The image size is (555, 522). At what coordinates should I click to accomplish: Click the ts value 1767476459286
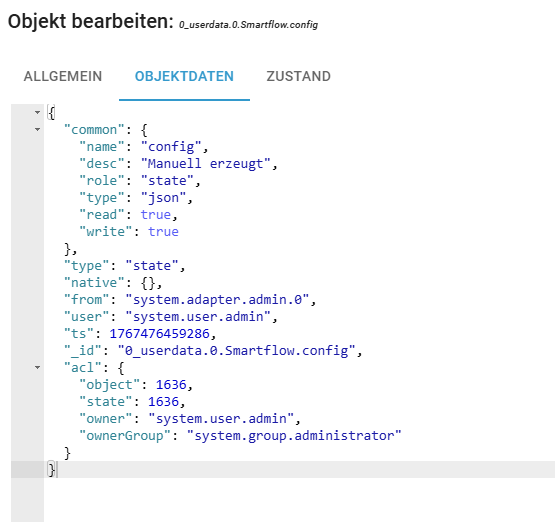[x=159, y=333]
